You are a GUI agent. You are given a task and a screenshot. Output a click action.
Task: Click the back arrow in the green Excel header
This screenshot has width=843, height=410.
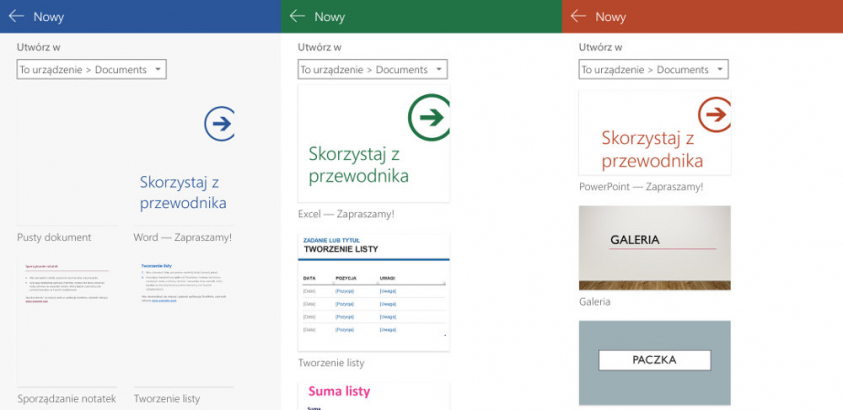coord(297,16)
